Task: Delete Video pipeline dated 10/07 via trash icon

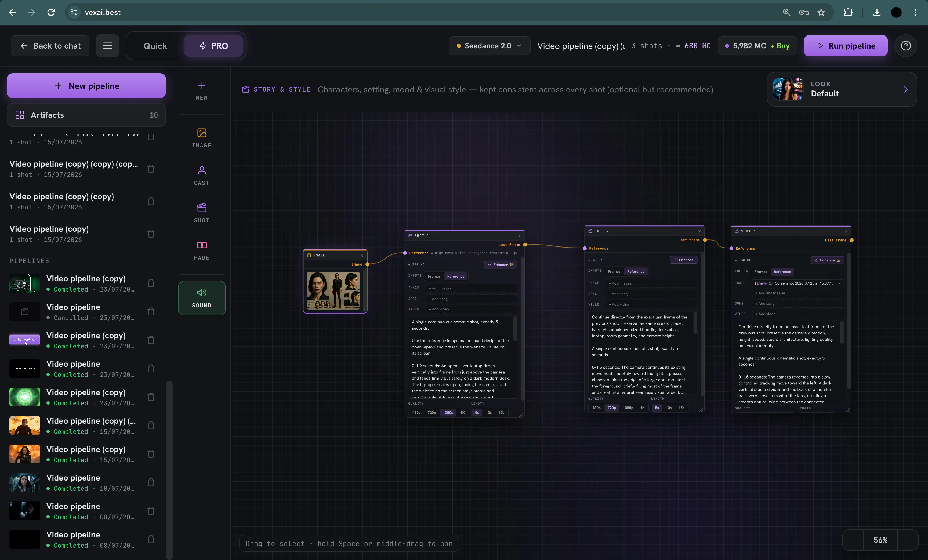Action: [151, 482]
